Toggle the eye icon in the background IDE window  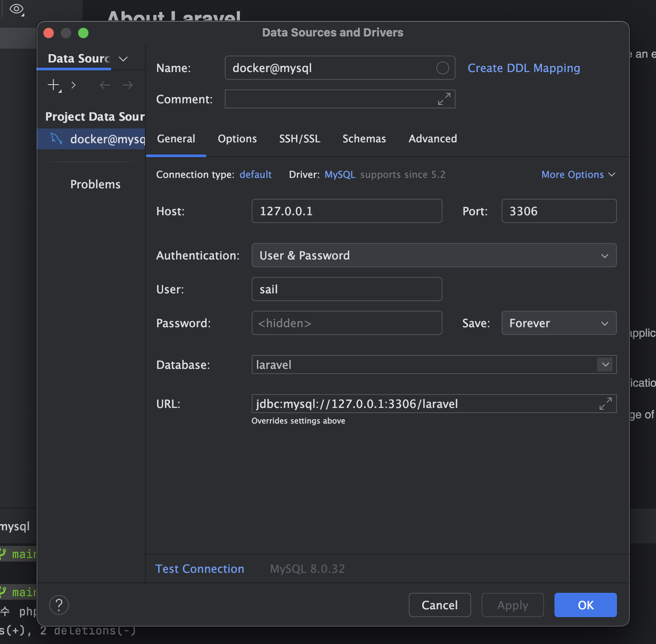tap(16, 9)
